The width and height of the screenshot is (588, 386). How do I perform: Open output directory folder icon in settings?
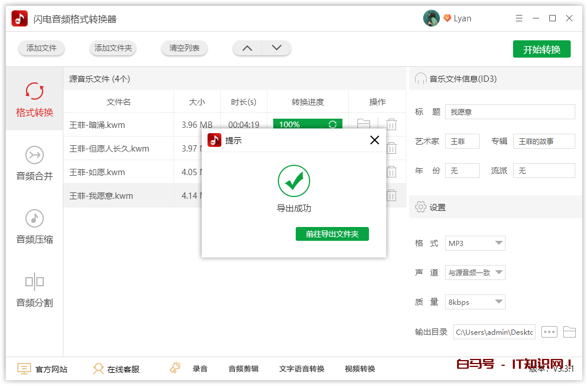point(570,332)
